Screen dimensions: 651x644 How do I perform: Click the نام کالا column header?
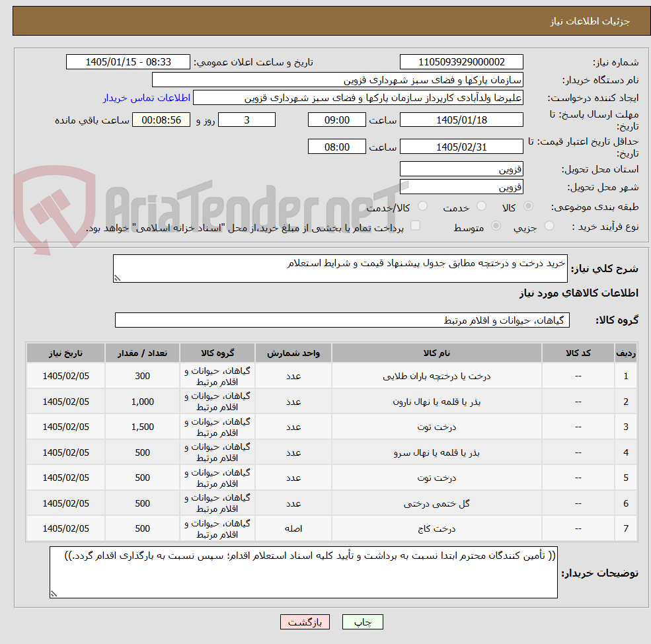(436, 353)
